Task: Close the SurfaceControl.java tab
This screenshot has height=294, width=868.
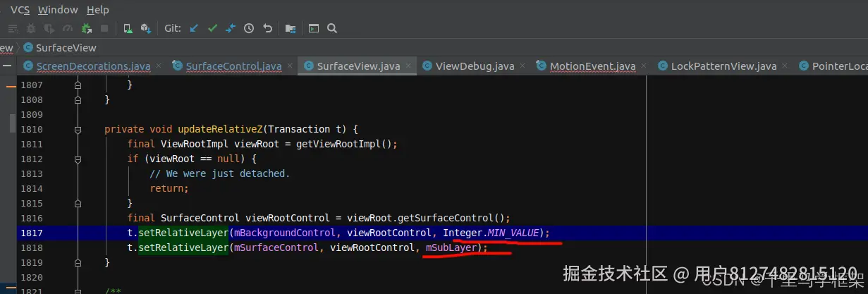Action: tap(290, 66)
